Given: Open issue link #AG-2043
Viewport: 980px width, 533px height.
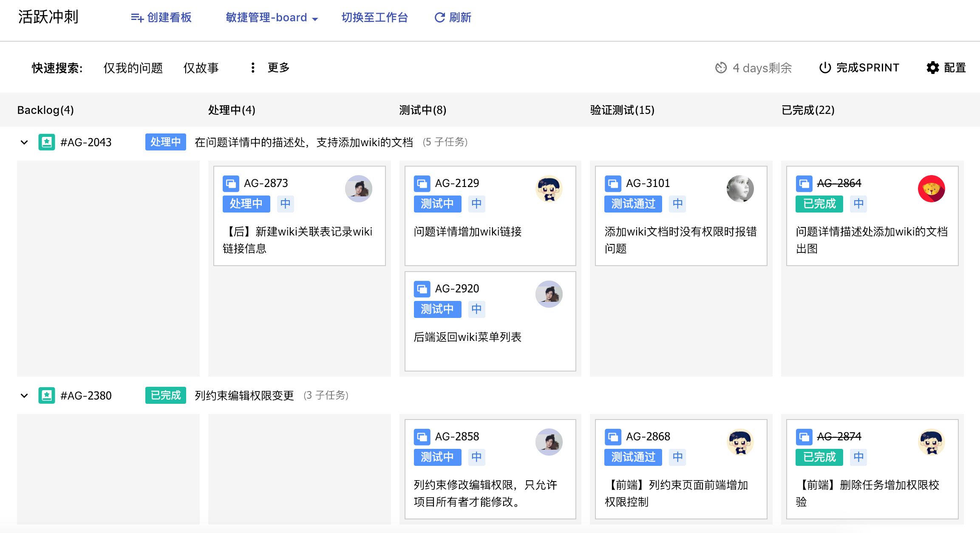Looking at the screenshot, I should coord(86,142).
